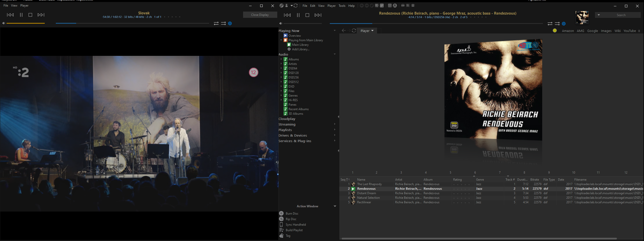Click the Add Library plus icon

[289, 49]
